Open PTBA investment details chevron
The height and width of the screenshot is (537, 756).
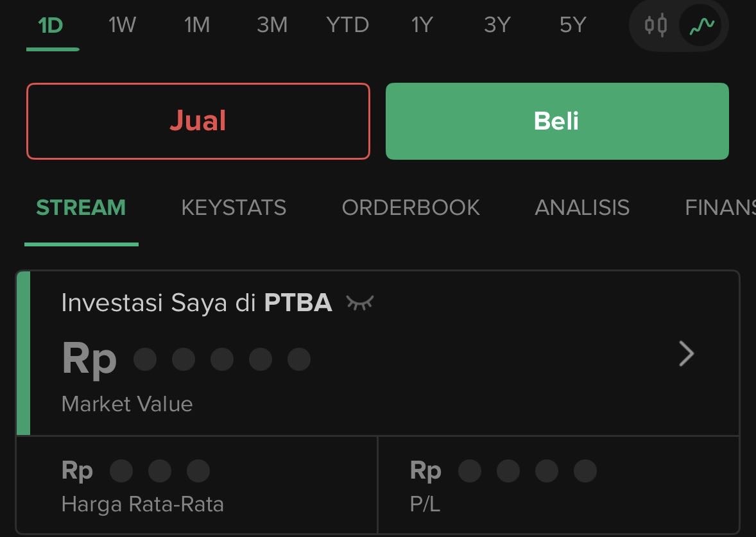(686, 354)
